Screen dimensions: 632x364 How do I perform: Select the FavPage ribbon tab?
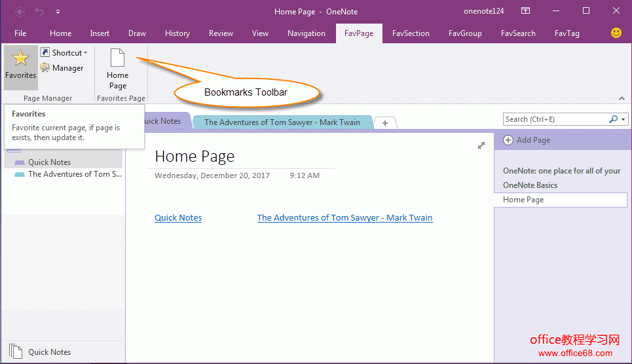[359, 33]
